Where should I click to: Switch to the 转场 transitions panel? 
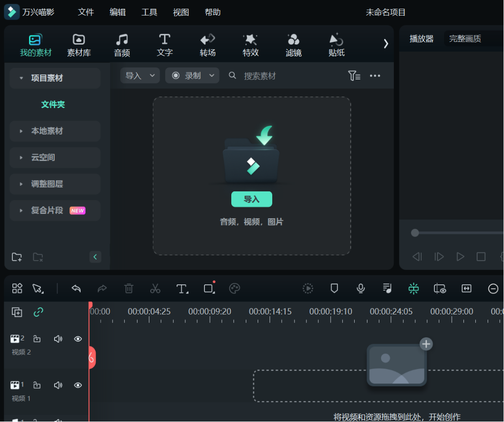(x=208, y=44)
